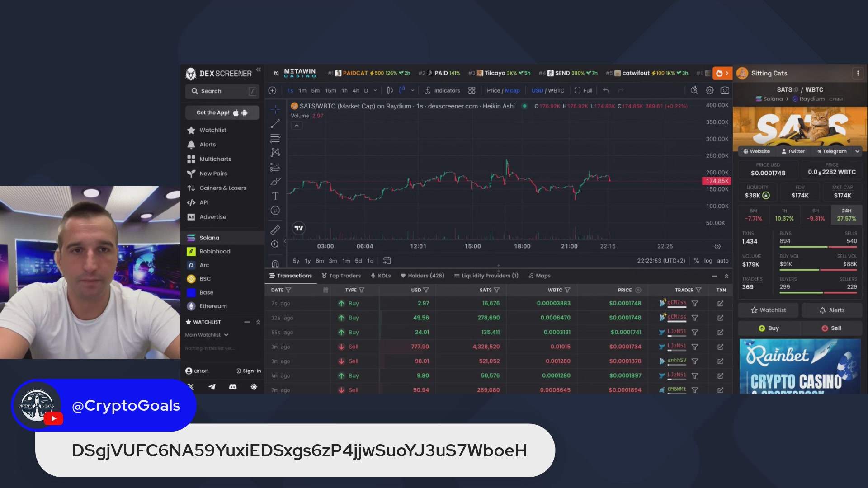Viewport: 868px width, 488px height.
Task: Collapse the chart legend arrow
Action: point(297,126)
